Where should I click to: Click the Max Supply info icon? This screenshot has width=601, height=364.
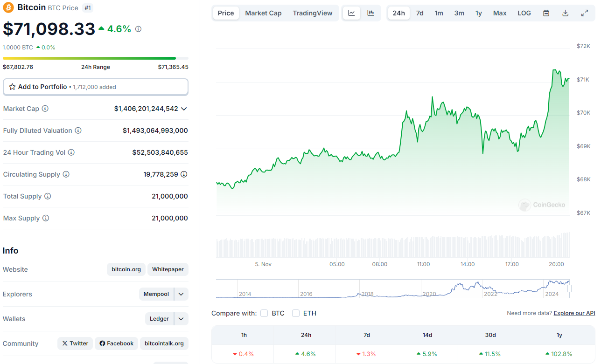point(46,218)
